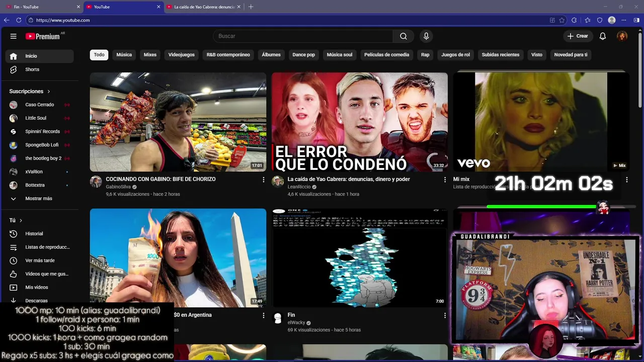Open EL ERROR QUE LO CONDENÓ thumbnail
This screenshot has width=644, height=362.
[360, 122]
